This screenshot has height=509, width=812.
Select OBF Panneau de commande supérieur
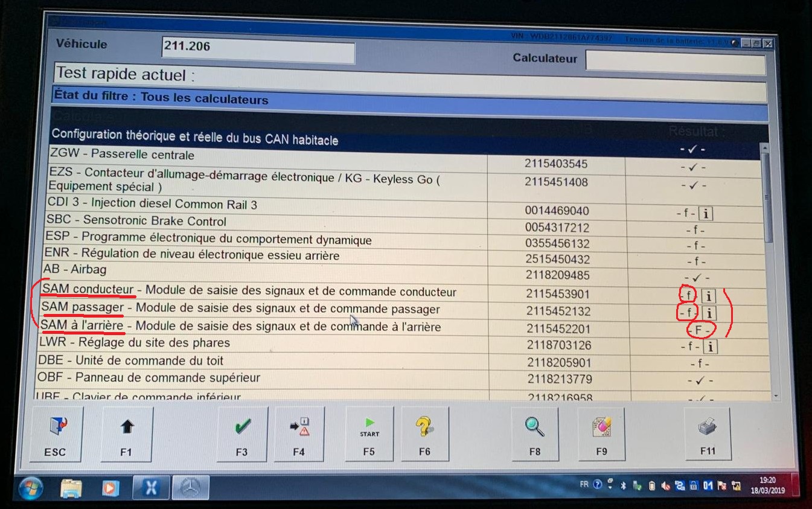(x=406, y=380)
